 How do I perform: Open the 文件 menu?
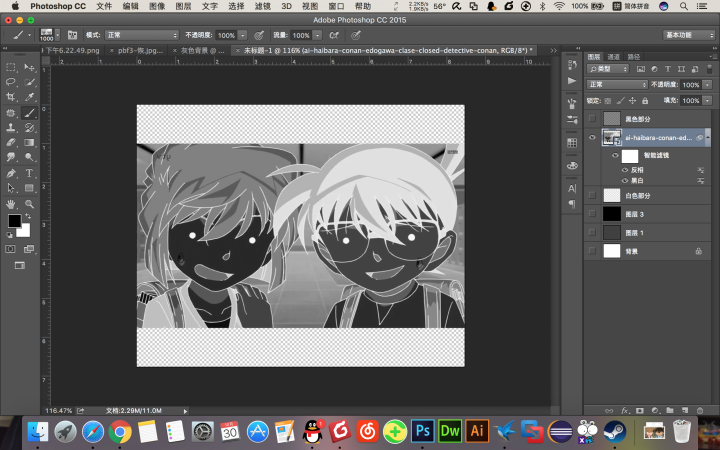click(x=104, y=6)
